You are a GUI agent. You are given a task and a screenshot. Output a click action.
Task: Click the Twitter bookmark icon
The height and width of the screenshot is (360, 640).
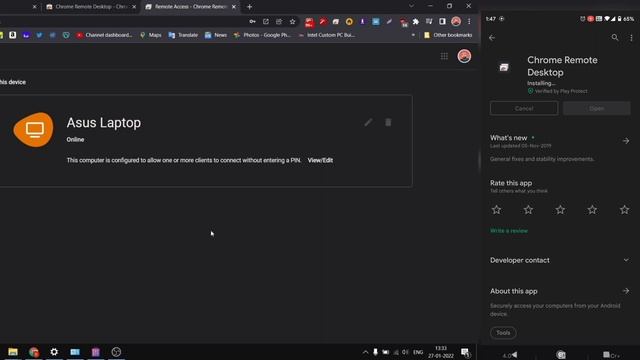click(x=39, y=35)
